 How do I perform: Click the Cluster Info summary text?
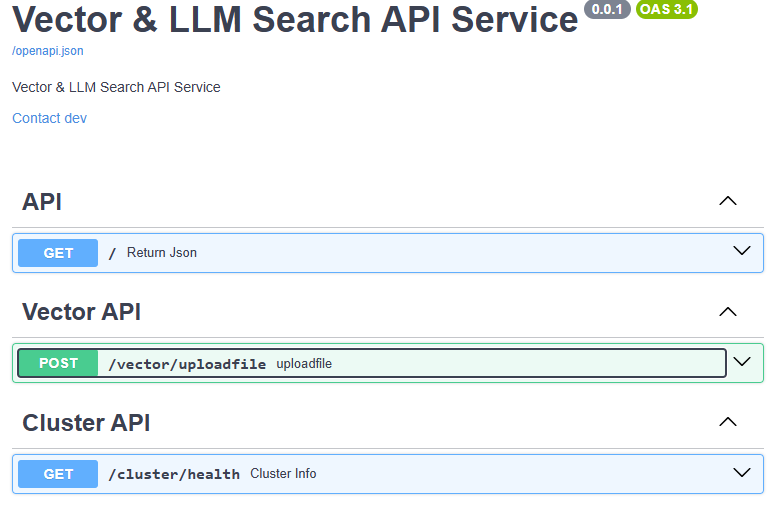[x=283, y=473]
